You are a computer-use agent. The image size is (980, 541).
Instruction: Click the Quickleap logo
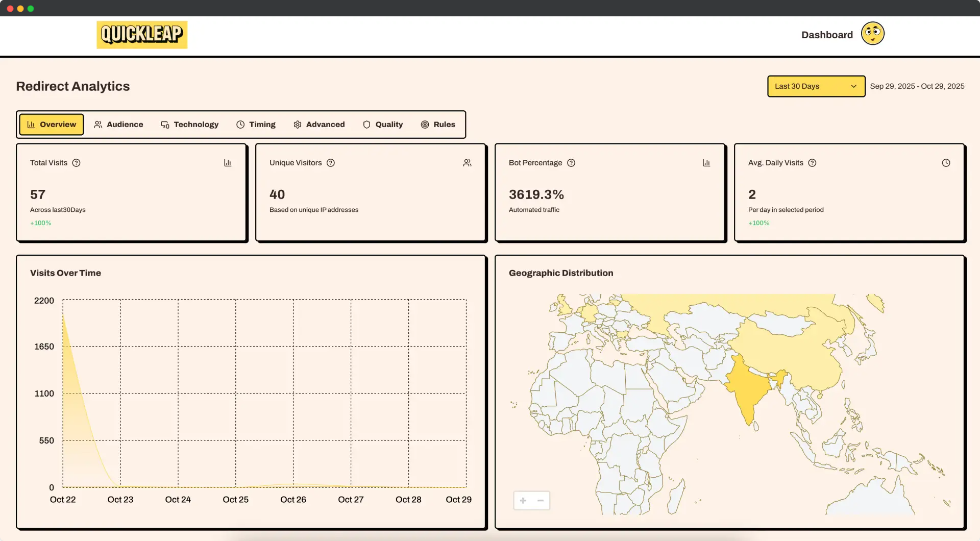142,34
